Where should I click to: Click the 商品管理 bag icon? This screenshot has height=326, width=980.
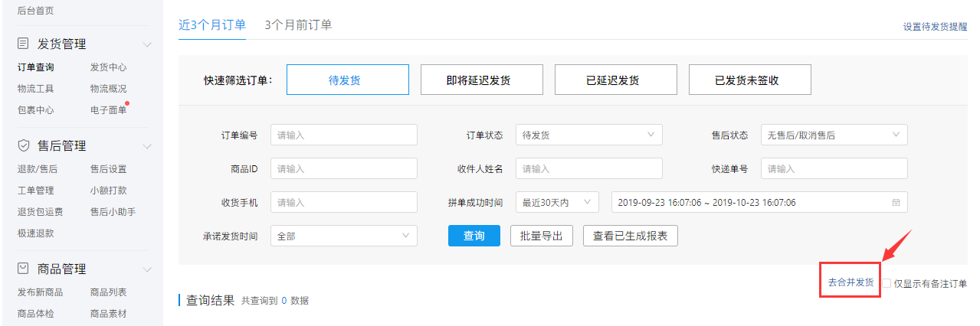coord(24,269)
